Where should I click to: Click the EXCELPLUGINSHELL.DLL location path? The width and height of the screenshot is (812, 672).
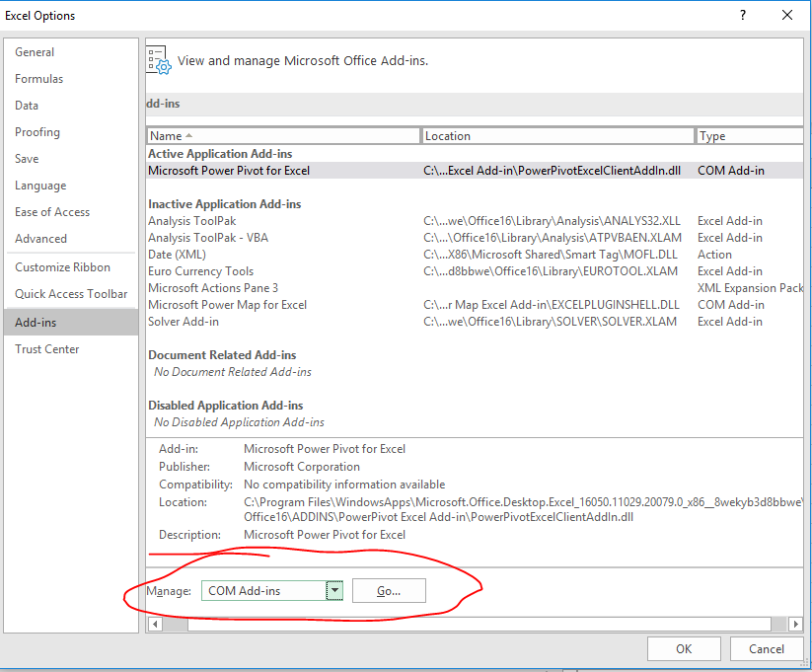coord(552,305)
